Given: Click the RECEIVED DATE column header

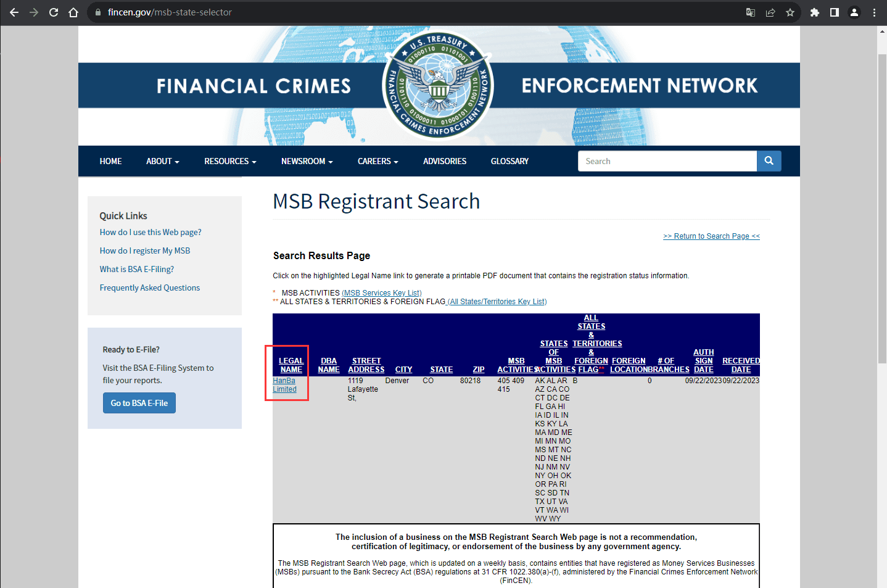Looking at the screenshot, I should point(741,365).
